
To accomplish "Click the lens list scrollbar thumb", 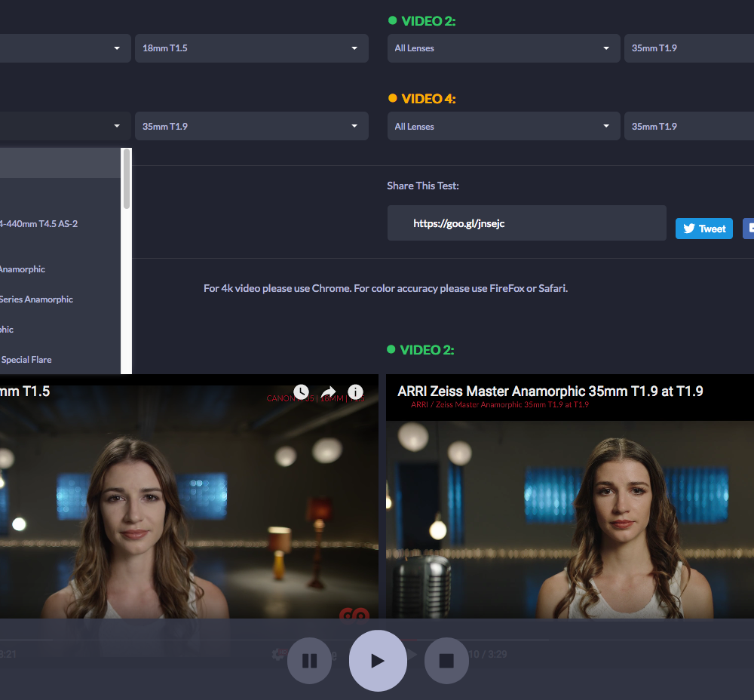I will tap(127, 179).
